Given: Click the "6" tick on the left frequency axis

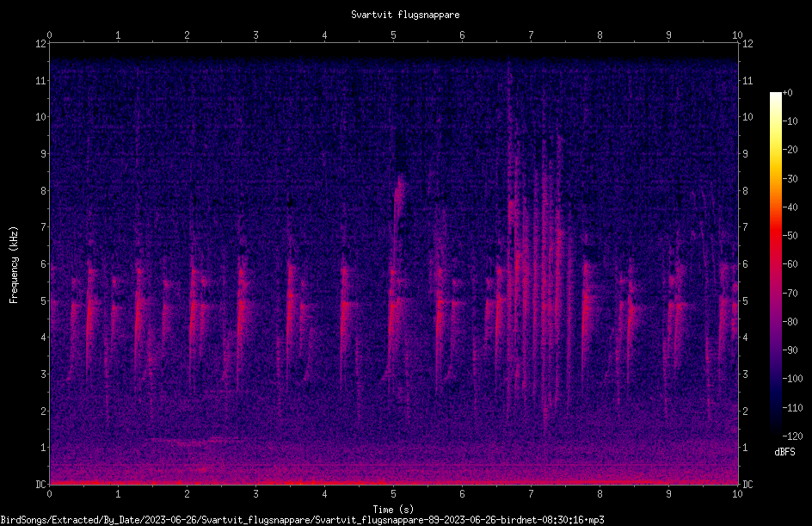Looking at the screenshot, I should [44, 263].
